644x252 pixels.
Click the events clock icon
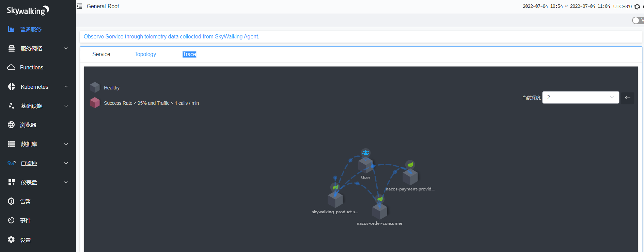coord(12,220)
